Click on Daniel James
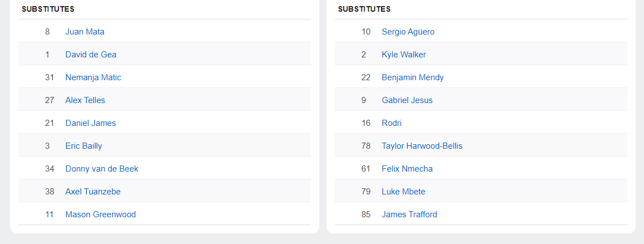Viewport: 644px width, 244px height. click(x=91, y=123)
